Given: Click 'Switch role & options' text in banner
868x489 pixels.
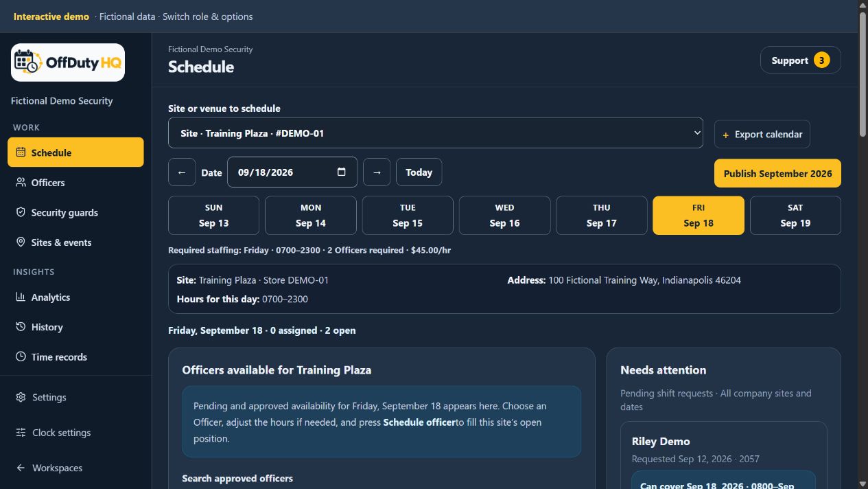Looking at the screenshot, I should 208,16.
